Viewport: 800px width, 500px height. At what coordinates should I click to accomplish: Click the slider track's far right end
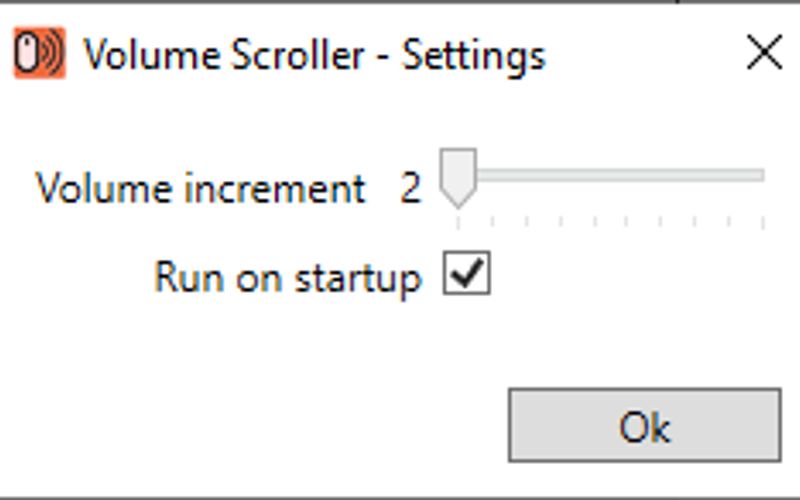pyautogui.click(x=762, y=175)
